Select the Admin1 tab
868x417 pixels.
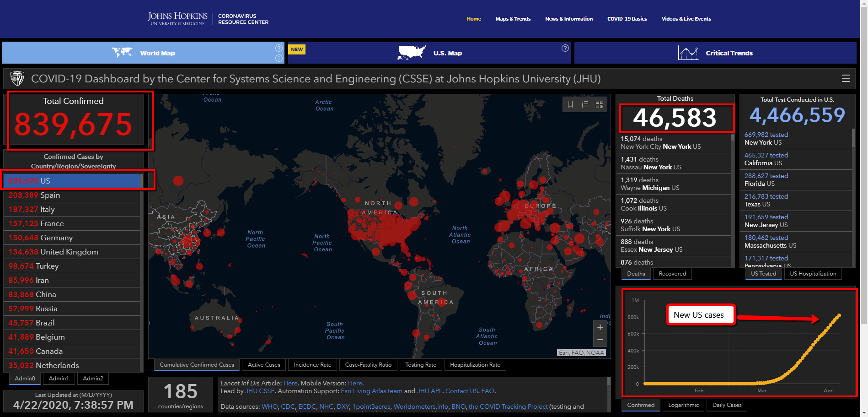pos(59,379)
